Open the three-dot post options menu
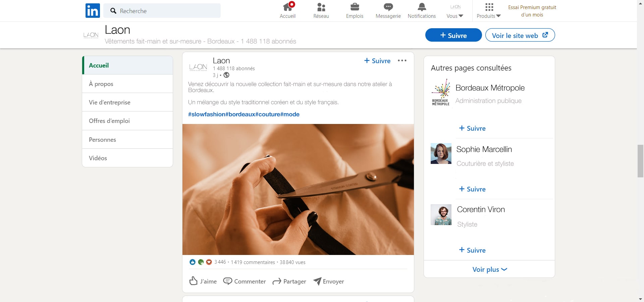Screen dimensions: 644x302 (402, 61)
